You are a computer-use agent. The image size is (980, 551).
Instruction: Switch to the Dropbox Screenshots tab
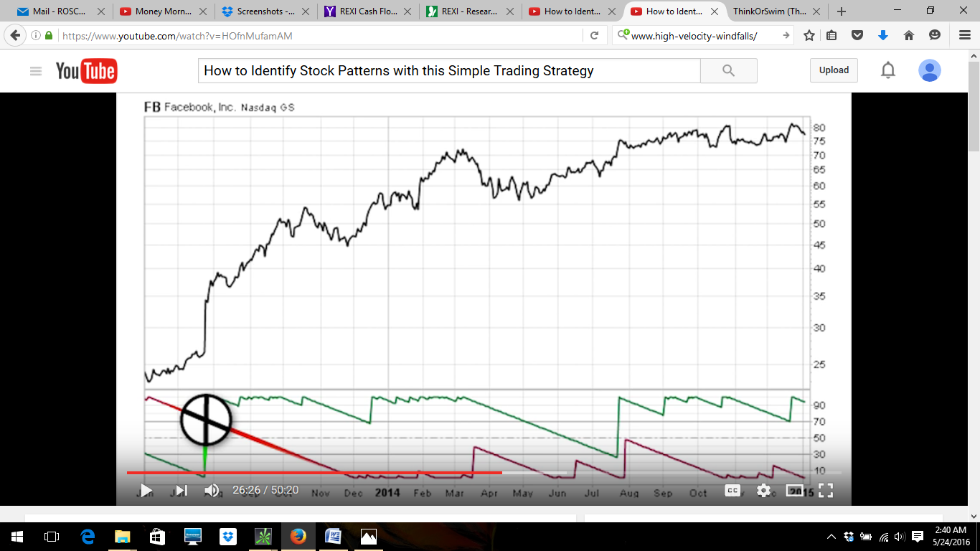coord(265,11)
